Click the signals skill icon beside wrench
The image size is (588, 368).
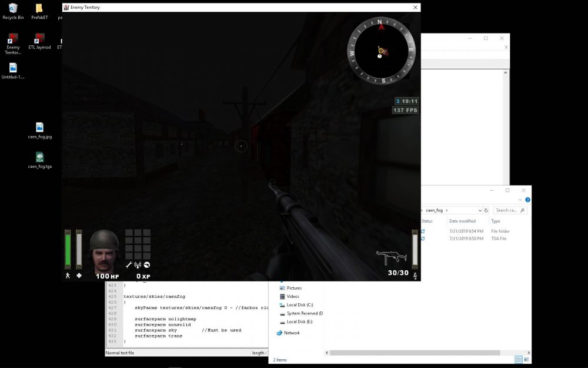pos(138,265)
